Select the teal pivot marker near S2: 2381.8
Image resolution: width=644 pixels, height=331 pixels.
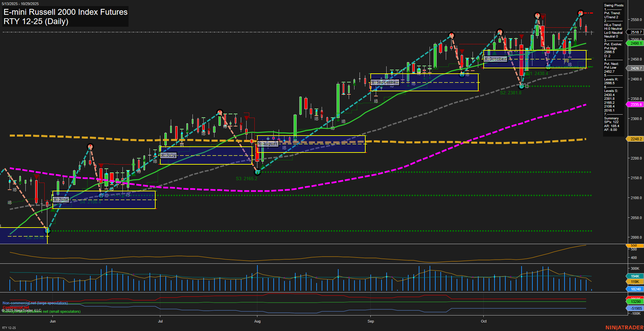coord(521,87)
